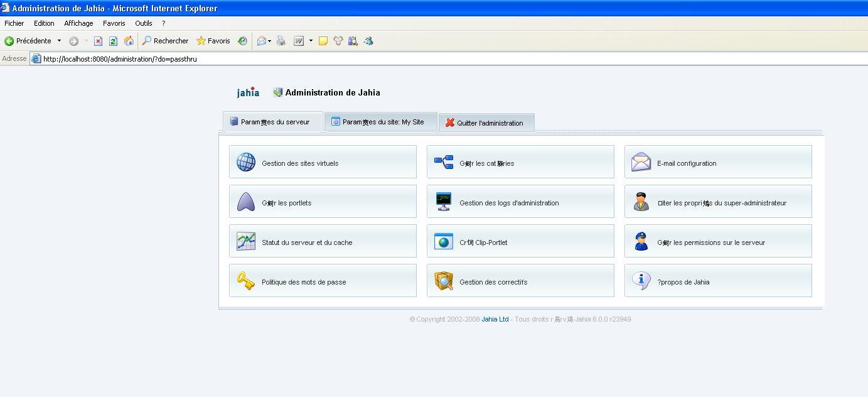Open the Fichier menu
The width and height of the screenshot is (868, 397).
pyautogui.click(x=14, y=23)
